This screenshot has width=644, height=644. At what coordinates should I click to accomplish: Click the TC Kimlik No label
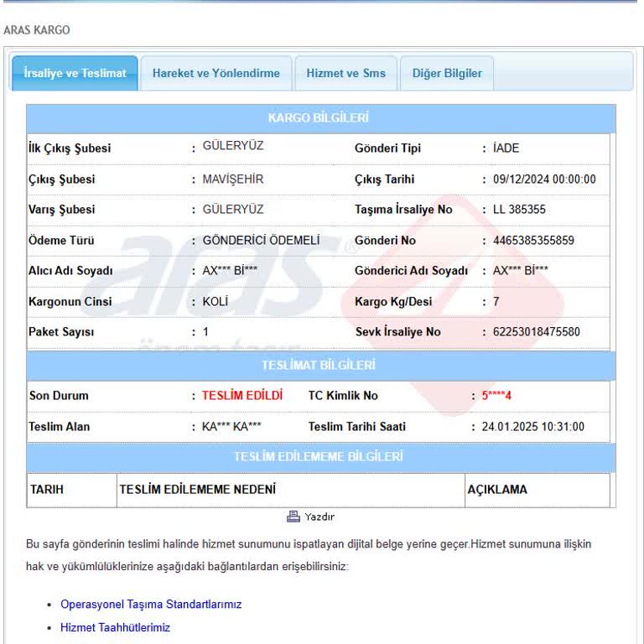click(x=343, y=396)
